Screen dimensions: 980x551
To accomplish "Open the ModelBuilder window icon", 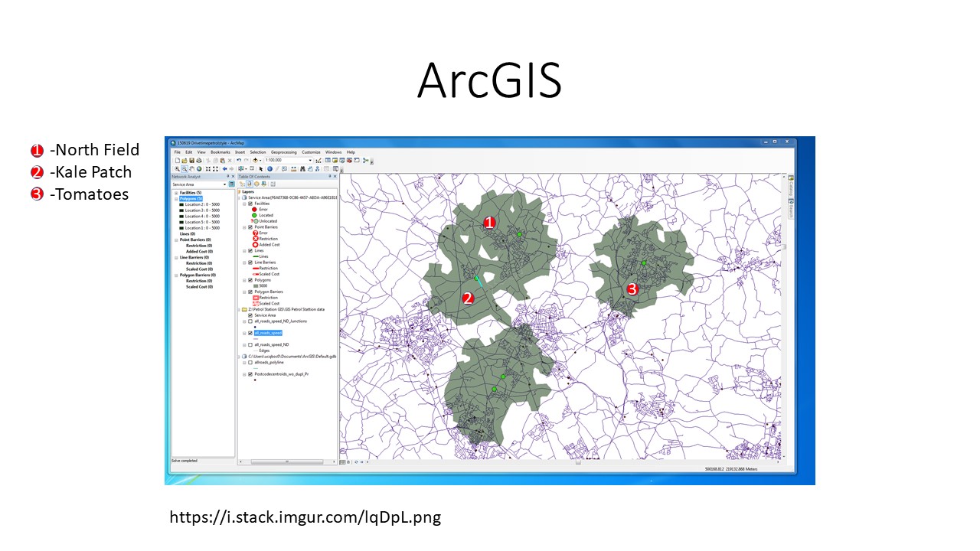I will coord(366,161).
